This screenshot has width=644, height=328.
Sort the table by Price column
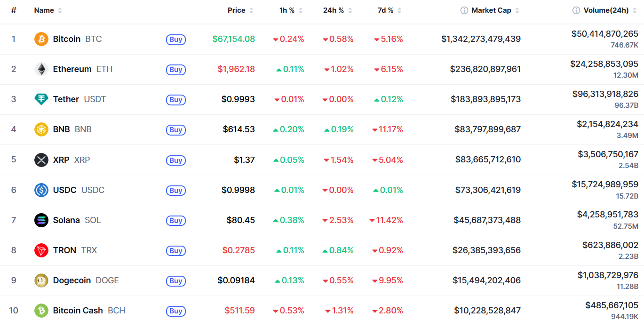tap(240, 10)
